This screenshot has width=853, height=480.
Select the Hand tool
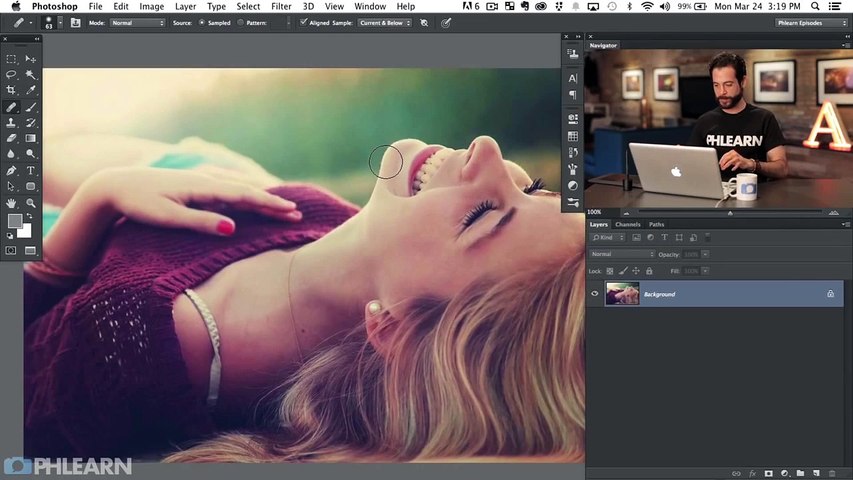tap(11, 202)
